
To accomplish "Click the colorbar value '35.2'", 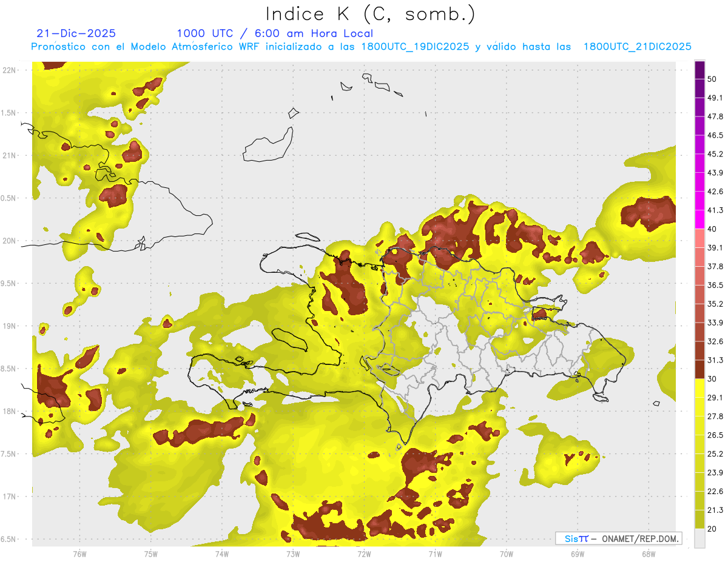I will (716, 304).
